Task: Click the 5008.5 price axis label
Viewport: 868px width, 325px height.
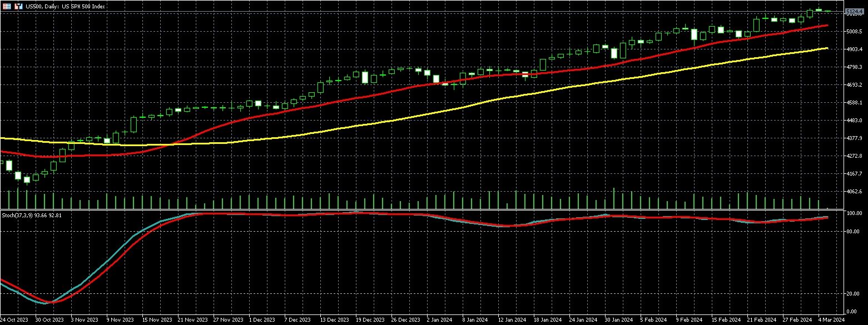Action: pos(854,32)
